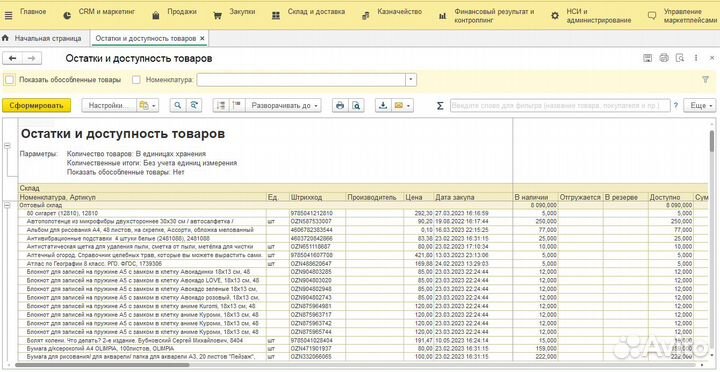Click the Цена column header
720x372 pixels.
pos(418,197)
